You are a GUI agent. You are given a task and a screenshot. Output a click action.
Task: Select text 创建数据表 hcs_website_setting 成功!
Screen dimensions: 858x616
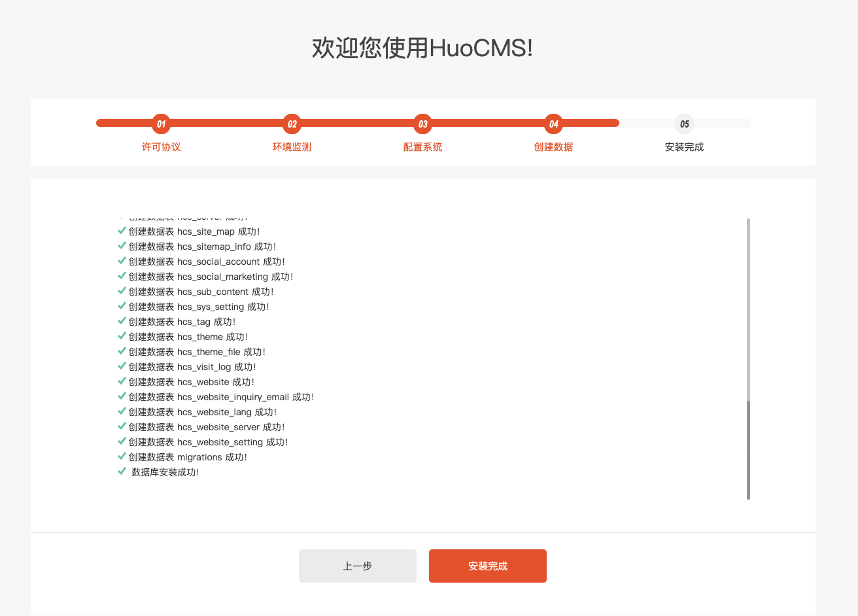(x=208, y=442)
